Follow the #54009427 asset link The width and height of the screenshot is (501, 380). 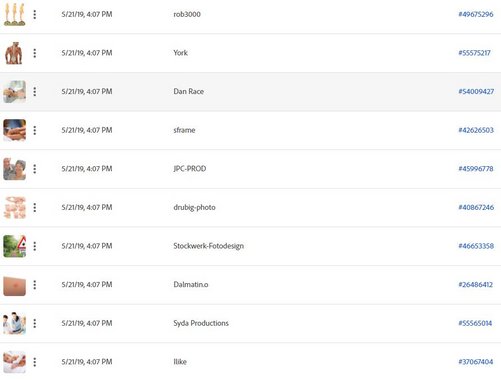[x=476, y=92]
